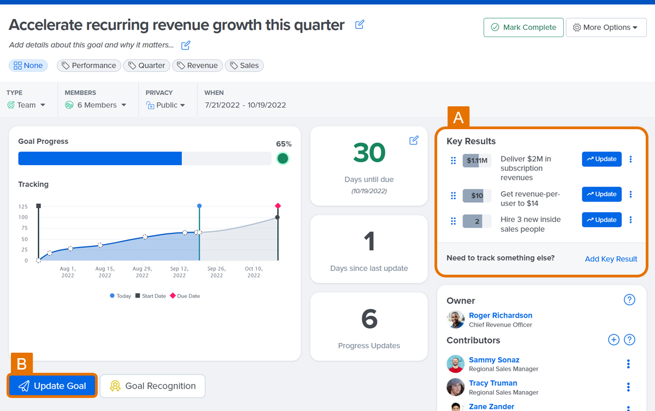Click the Quarter tag

coord(147,66)
